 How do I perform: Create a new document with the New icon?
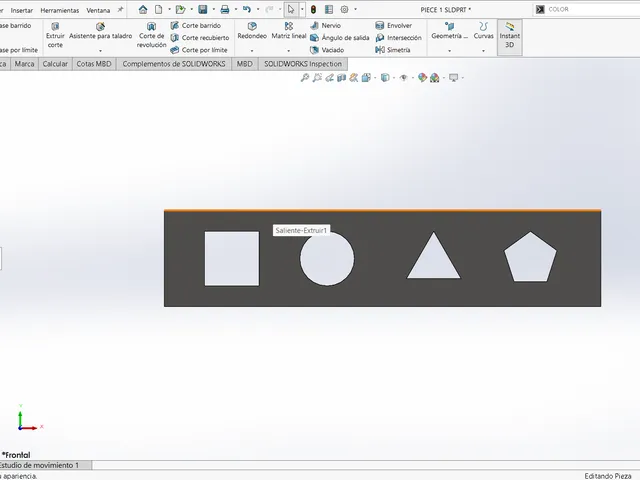tap(158, 9)
